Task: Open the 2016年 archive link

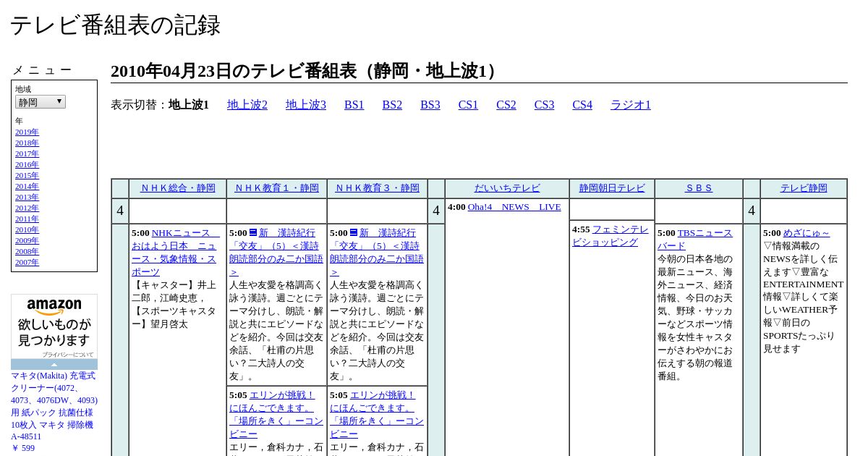Action: 27,164
